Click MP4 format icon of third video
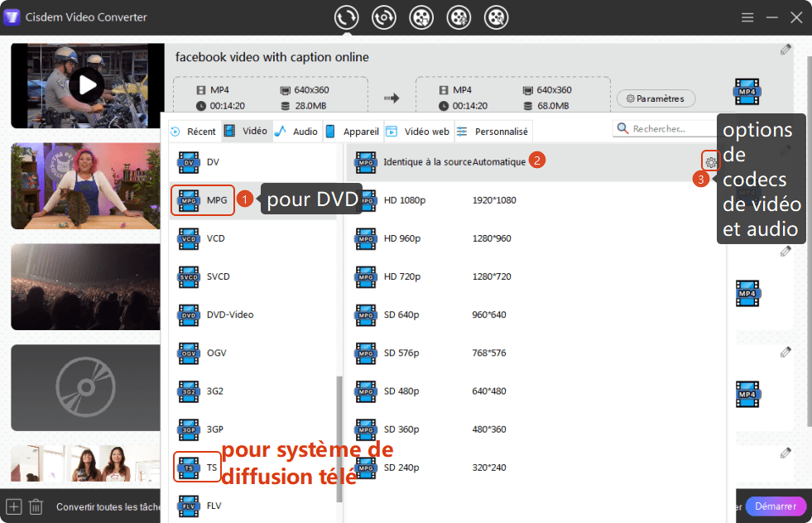Viewport: 812px width, 523px height. coord(747,294)
